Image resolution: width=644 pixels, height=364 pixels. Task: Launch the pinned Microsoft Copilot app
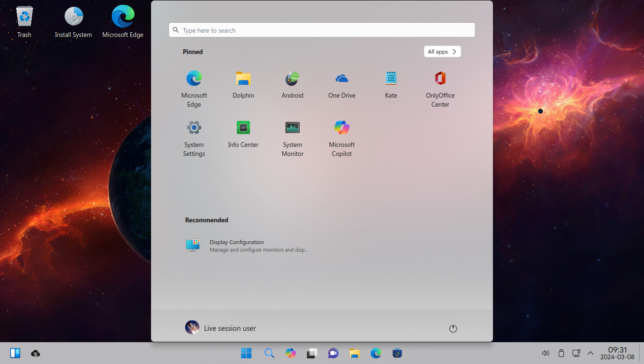click(342, 138)
